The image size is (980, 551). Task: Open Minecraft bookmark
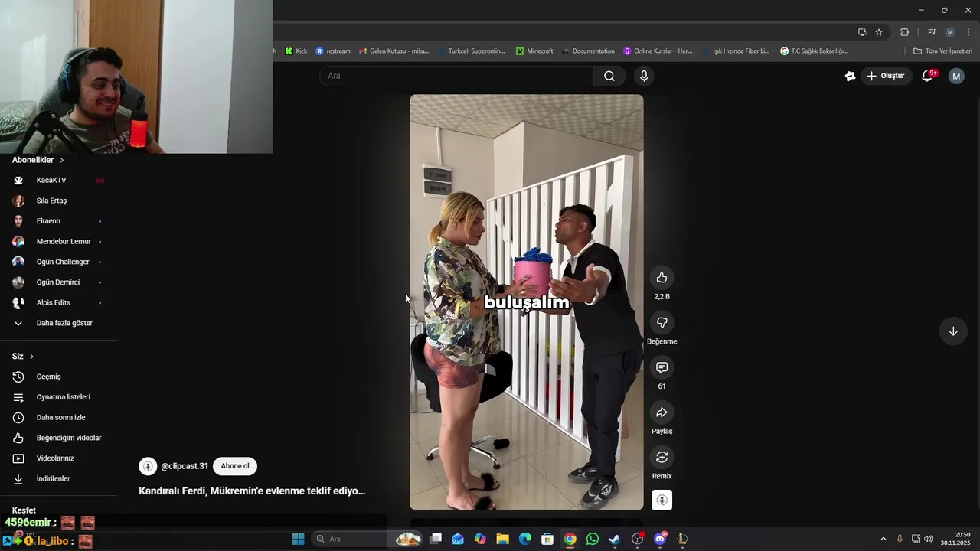point(534,51)
